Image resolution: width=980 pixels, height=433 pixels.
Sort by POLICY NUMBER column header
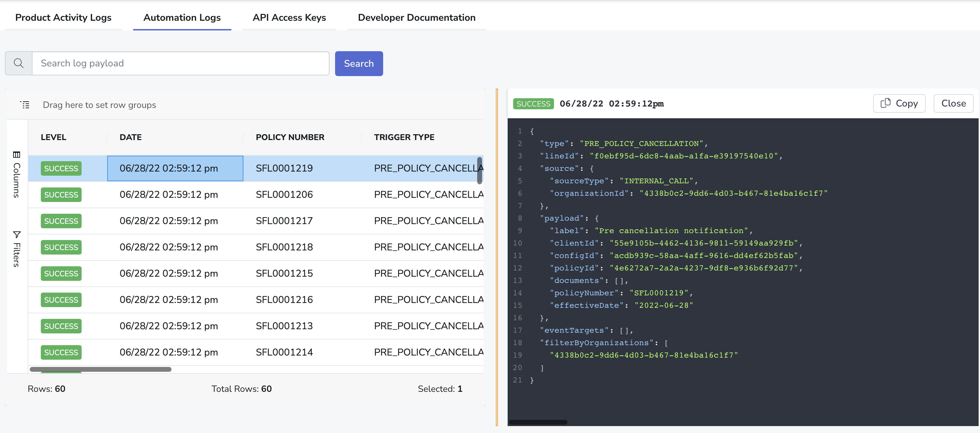[290, 137]
